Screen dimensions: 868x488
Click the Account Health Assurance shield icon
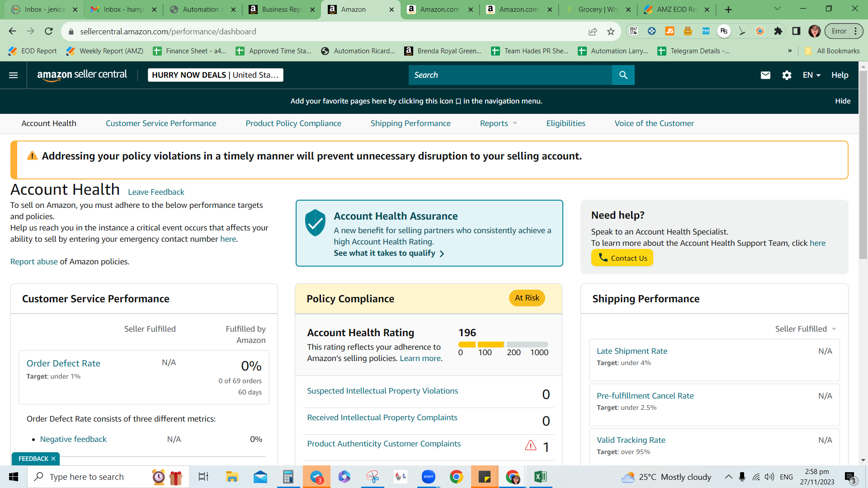pos(315,222)
